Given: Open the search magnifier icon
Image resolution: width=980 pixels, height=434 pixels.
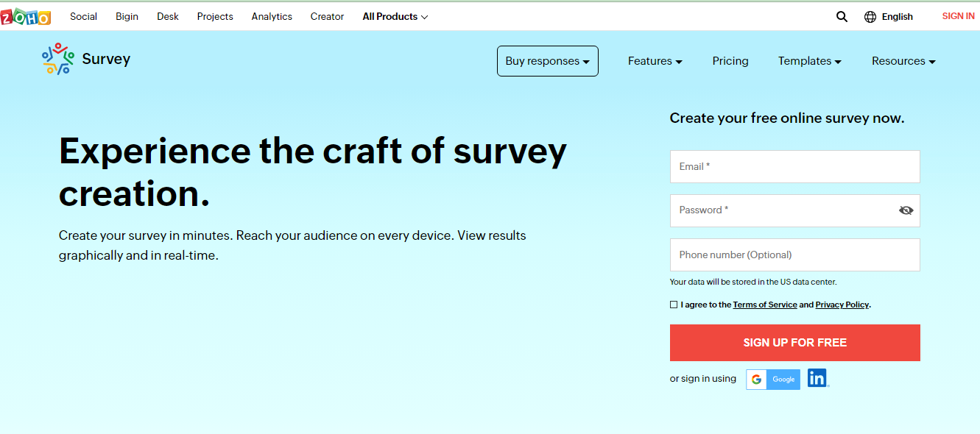Looking at the screenshot, I should click(842, 16).
